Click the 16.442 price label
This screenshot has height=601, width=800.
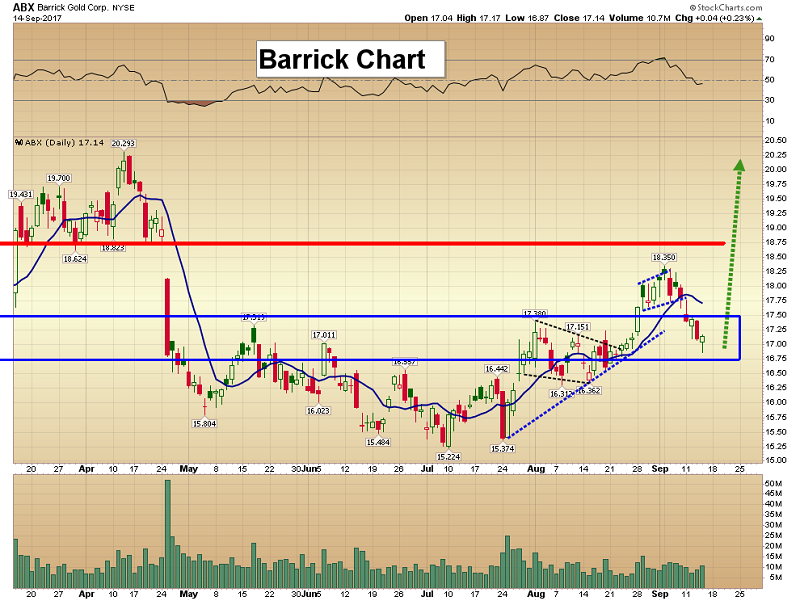point(497,369)
